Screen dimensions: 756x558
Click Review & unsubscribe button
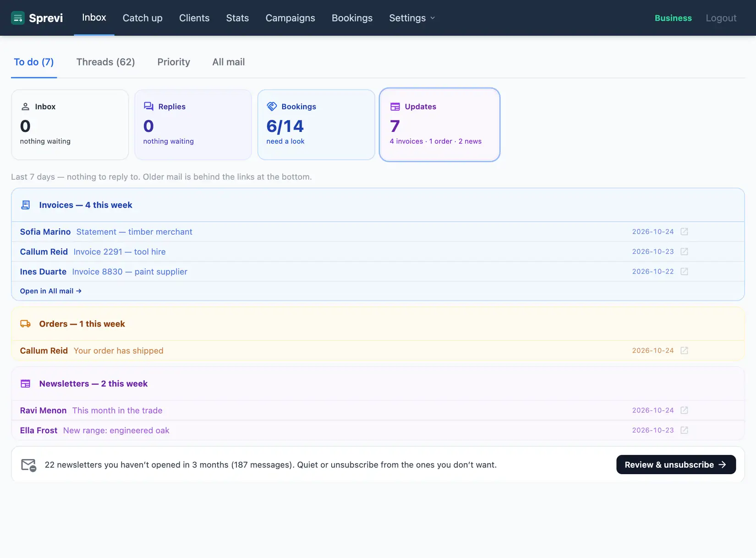coord(676,465)
